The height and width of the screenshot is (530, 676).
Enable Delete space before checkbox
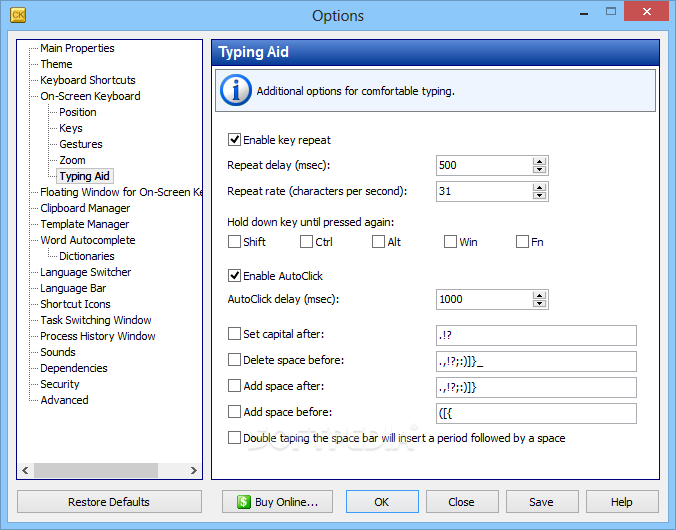click(234, 360)
